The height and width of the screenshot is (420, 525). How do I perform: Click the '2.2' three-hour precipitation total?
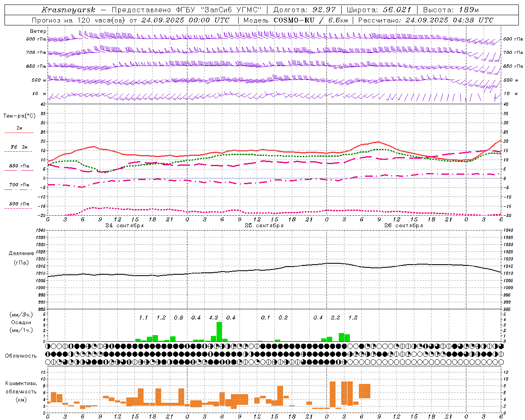(x=336, y=317)
